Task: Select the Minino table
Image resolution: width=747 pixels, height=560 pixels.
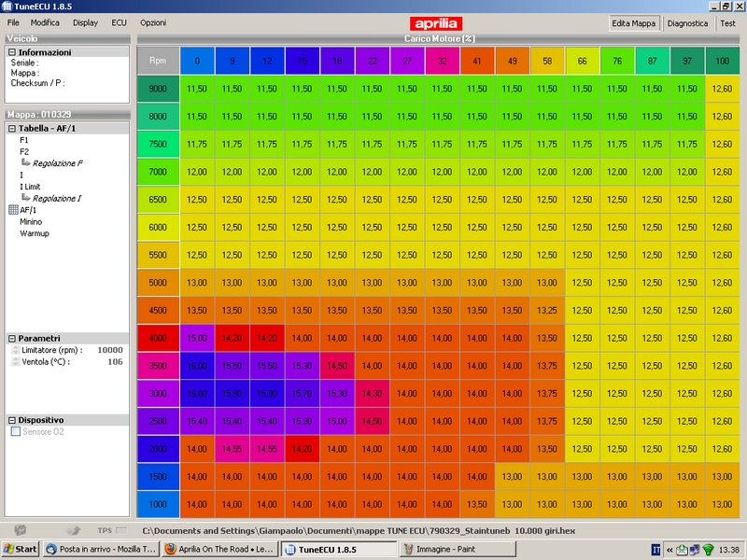Action: coord(31,222)
